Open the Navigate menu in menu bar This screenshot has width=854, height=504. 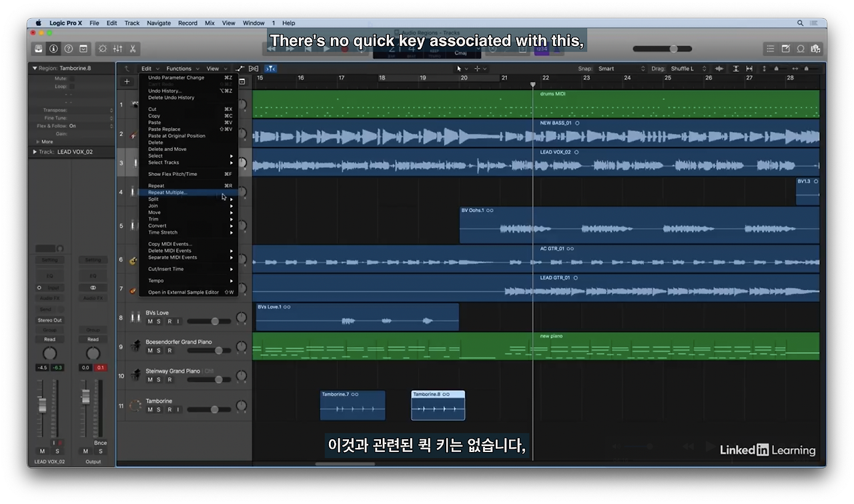[x=159, y=23]
